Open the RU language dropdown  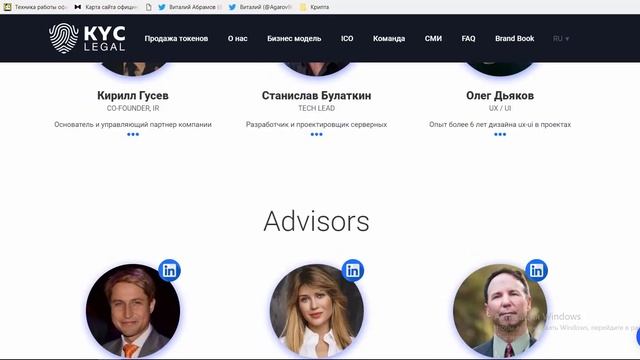click(561, 38)
